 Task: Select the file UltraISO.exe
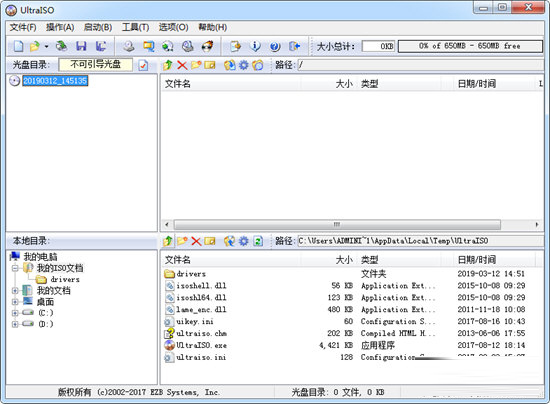(201, 345)
